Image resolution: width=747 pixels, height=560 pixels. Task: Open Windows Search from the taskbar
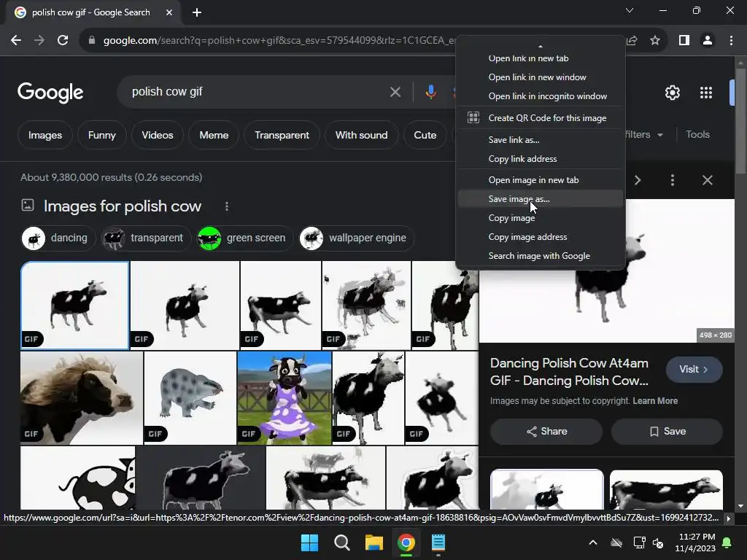341,542
